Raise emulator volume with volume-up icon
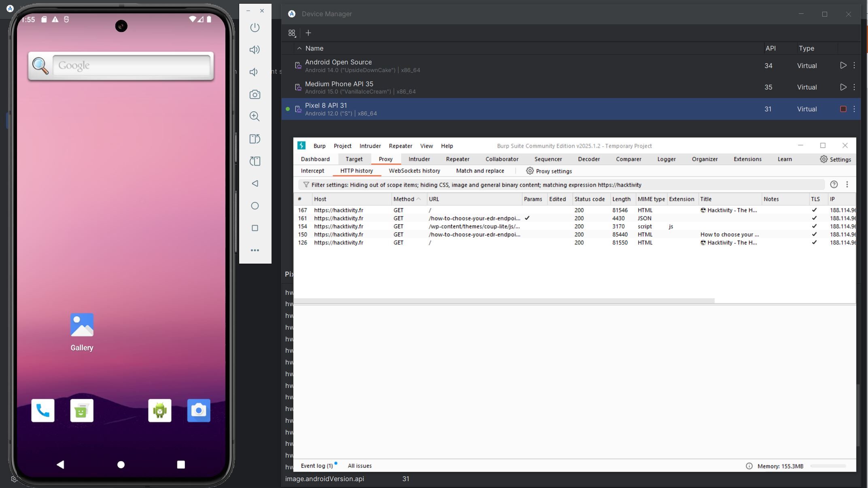 (255, 50)
